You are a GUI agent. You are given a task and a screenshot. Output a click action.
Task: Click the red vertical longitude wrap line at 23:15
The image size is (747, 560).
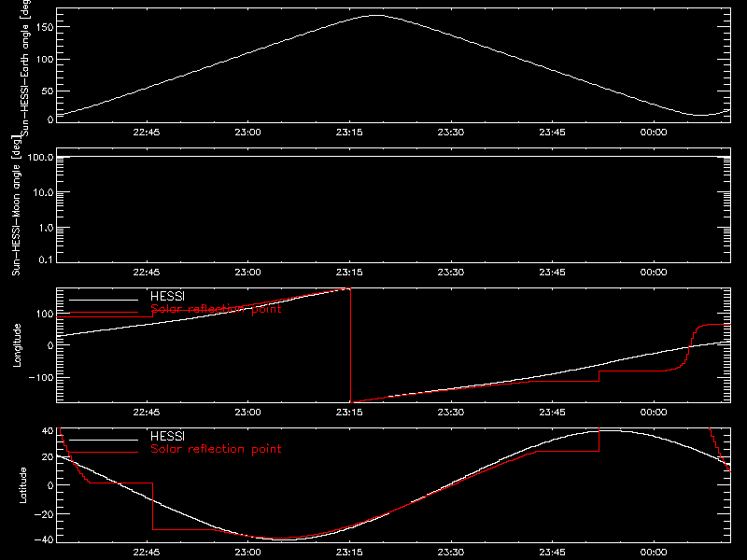(351, 345)
